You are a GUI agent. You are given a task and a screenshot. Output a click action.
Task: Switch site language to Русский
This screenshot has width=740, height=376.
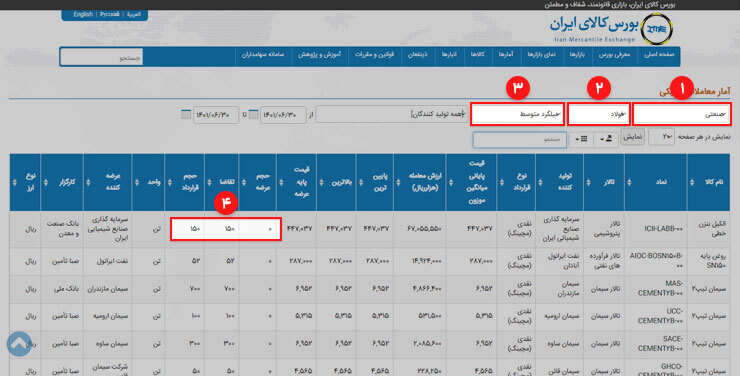pyautogui.click(x=109, y=15)
